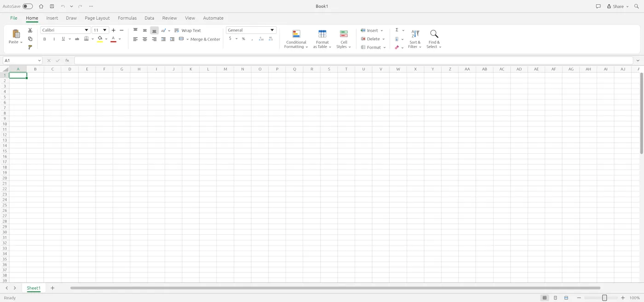Switch to Normal view in status bar
Viewport: 644px width, 302px height.
(x=545, y=298)
